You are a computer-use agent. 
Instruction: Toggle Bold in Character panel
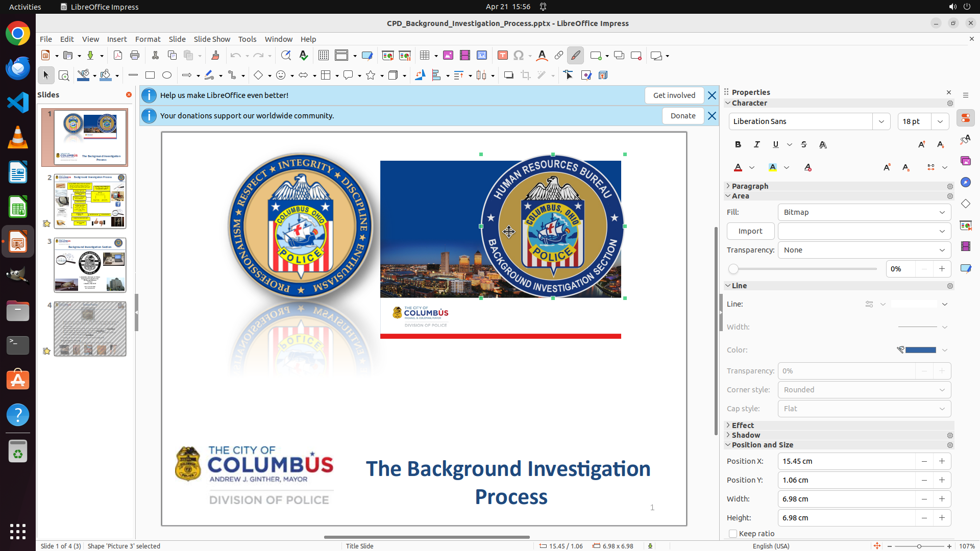tap(738, 145)
